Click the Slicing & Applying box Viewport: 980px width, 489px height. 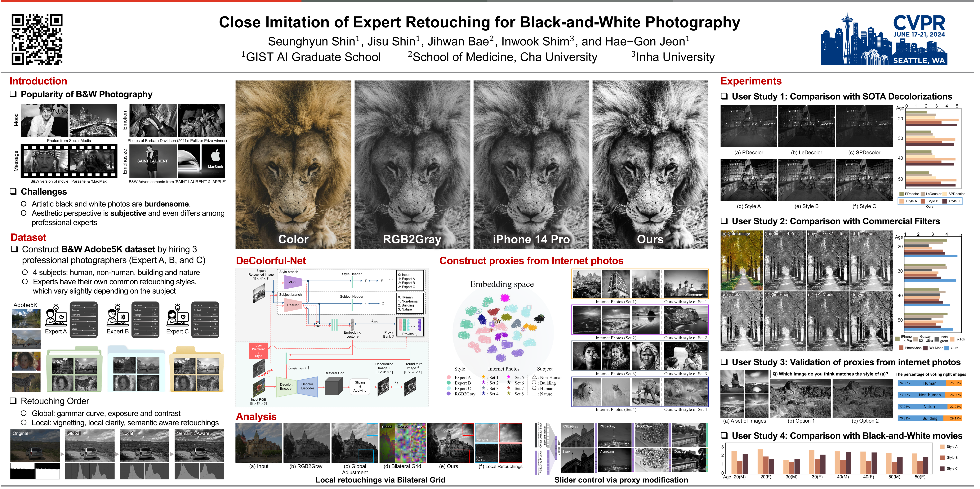[359, 386]
